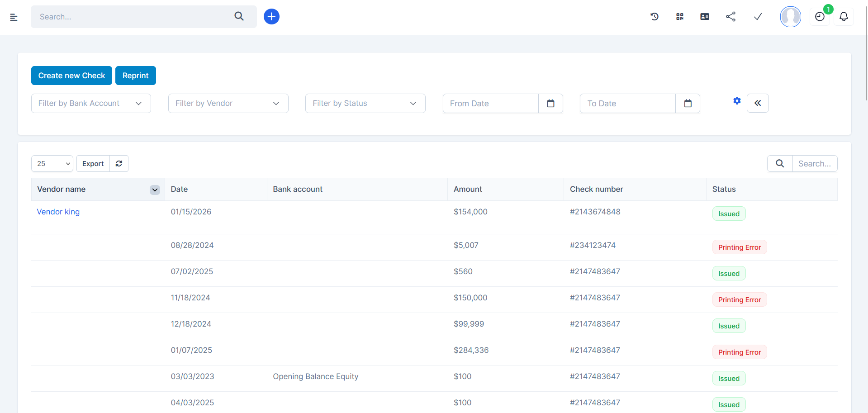Open Filter by Status dropdown
This screenshot has width=868, height=413.
point(365,103)
